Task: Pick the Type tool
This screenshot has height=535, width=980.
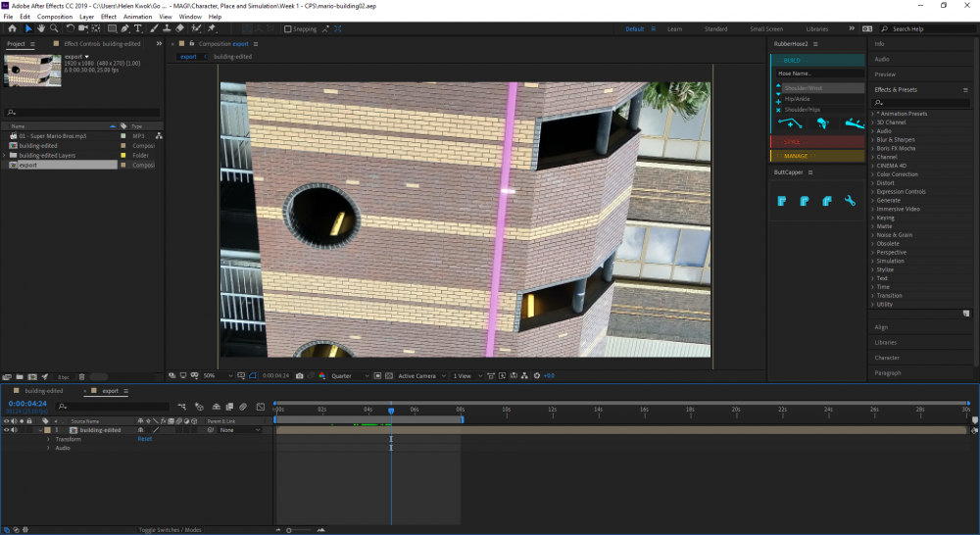Action: click(139, 28)
